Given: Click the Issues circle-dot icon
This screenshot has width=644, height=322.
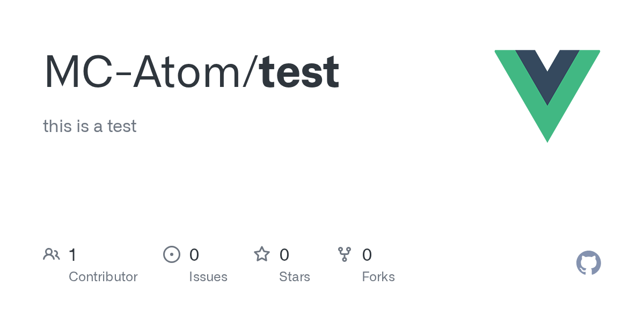Looking at the screenshot, I should pos(171,254).
